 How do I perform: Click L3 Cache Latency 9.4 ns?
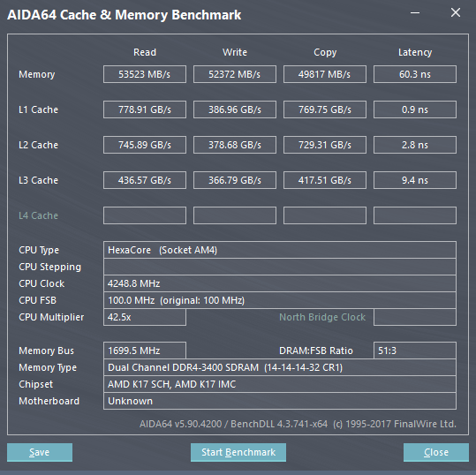coord(415,180)
